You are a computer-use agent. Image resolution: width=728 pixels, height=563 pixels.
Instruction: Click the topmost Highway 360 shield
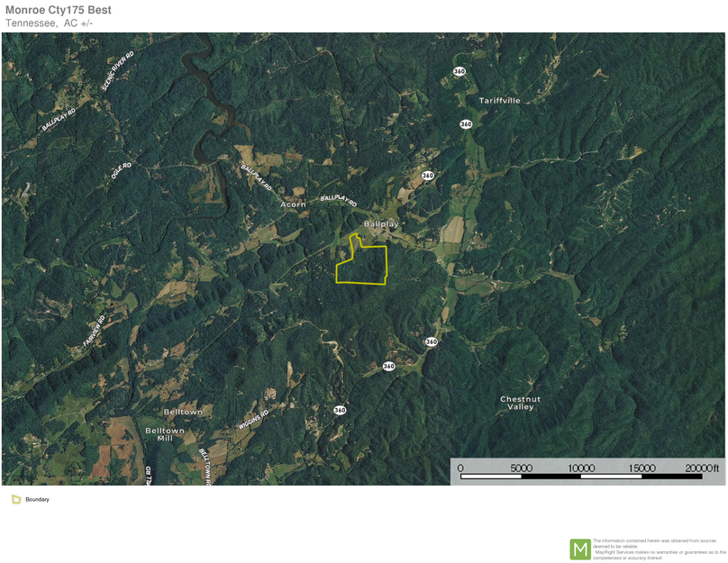point(459,71)
